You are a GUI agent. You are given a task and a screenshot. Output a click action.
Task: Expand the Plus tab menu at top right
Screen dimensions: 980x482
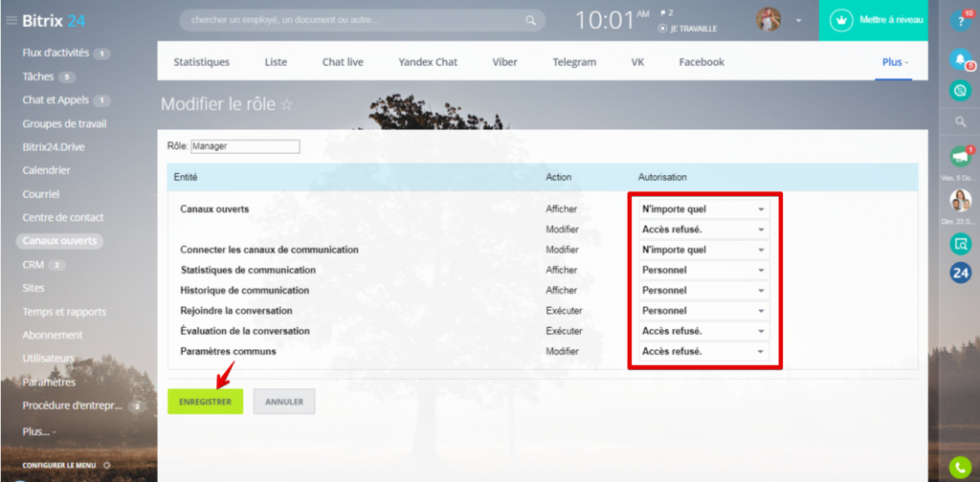click(895, 62)
